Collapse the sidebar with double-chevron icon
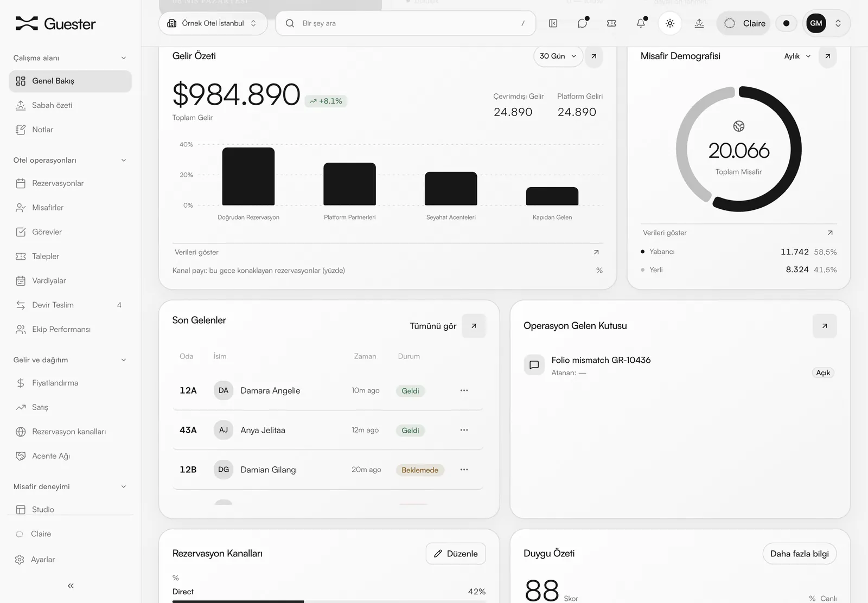 click(71, 586)
